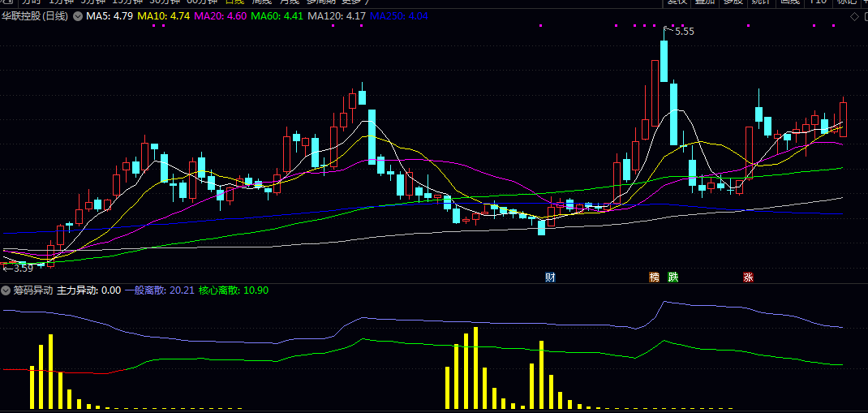
Task: Switch to the 周线 period tab
Action: point(260,2)
